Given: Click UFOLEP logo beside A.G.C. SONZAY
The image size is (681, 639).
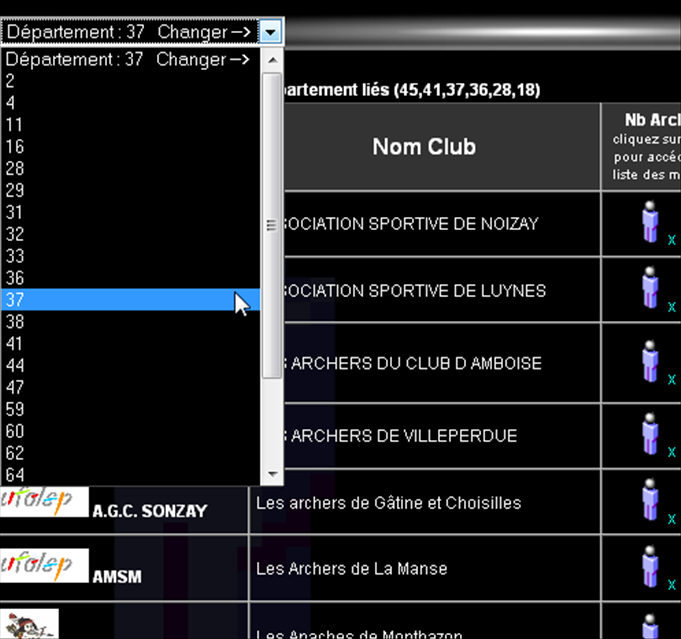Looking at the screenshot, I should pos(44,502).
